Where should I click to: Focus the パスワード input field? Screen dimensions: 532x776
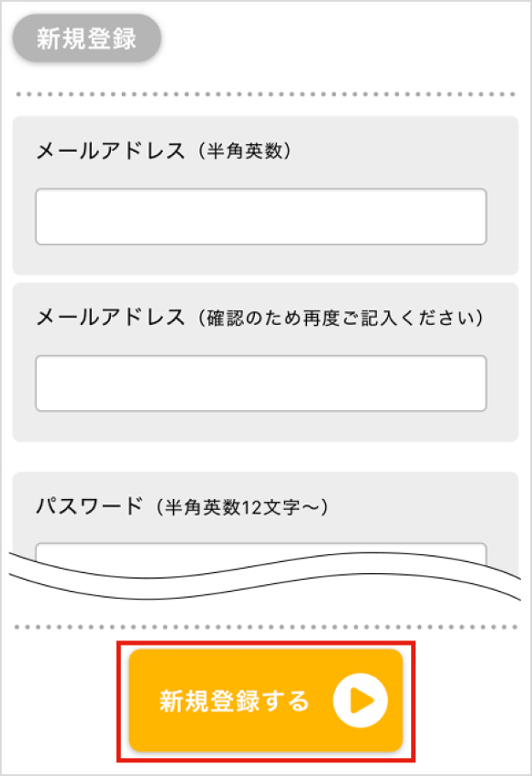pyautogui.click(x=261, y=551)
